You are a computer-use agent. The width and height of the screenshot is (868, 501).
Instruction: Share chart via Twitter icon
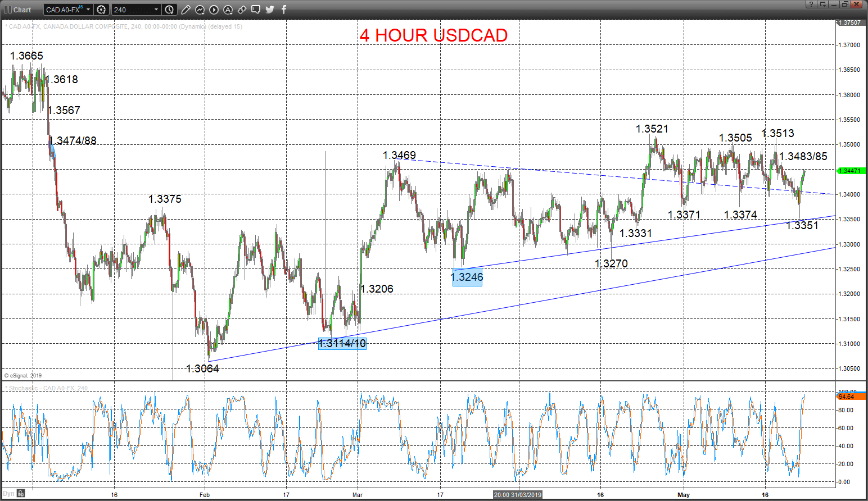pyautogui.click(x=270, y=10)
